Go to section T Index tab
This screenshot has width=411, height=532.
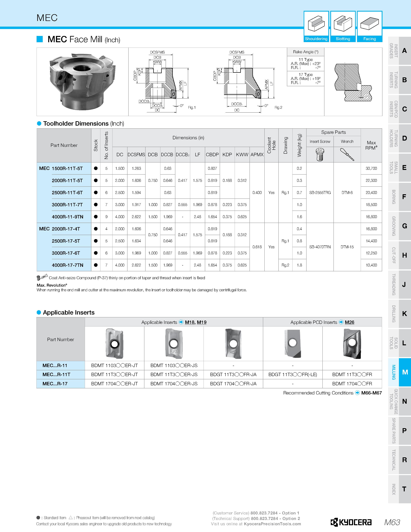(399, 489)
